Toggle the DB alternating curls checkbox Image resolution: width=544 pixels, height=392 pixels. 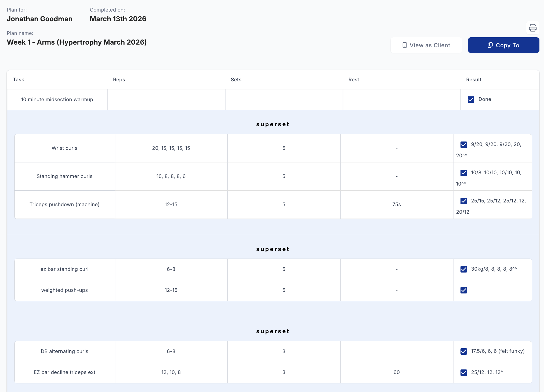click(x=463, y=351)
